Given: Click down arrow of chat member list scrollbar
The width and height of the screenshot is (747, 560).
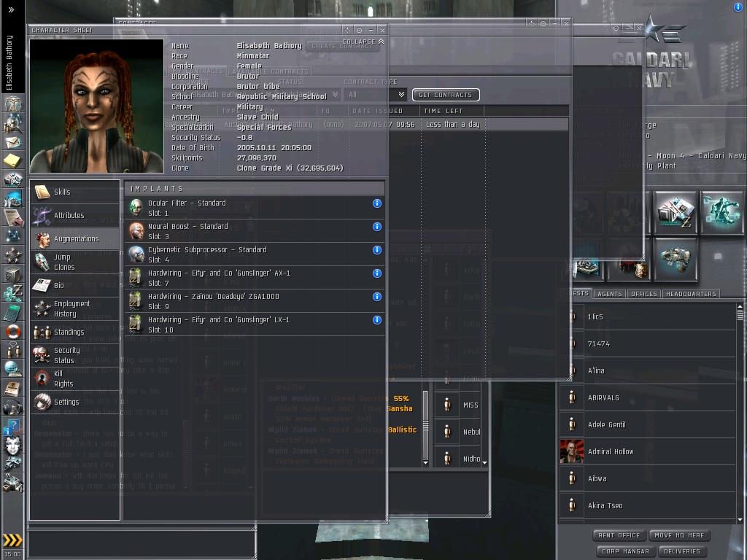Looking at the screenshot, I should pos(484,463).
